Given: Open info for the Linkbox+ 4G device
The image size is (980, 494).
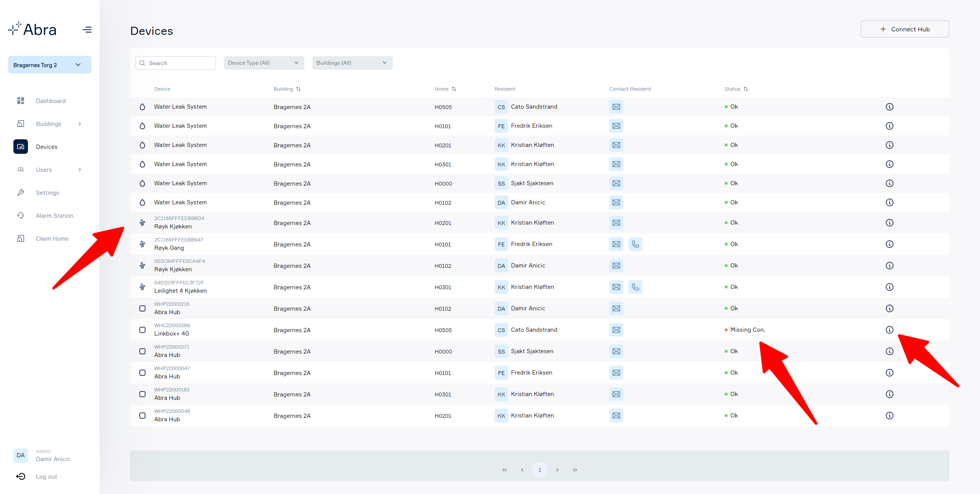Looking at the screenshot, I should coord(889,330).
